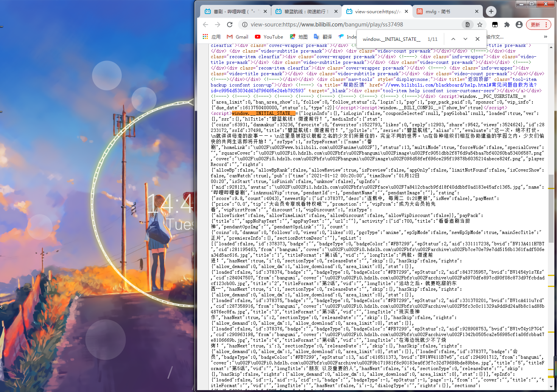Bookmark this page with the star
Screen dimensions: 557x392
[x=480, y=25]
